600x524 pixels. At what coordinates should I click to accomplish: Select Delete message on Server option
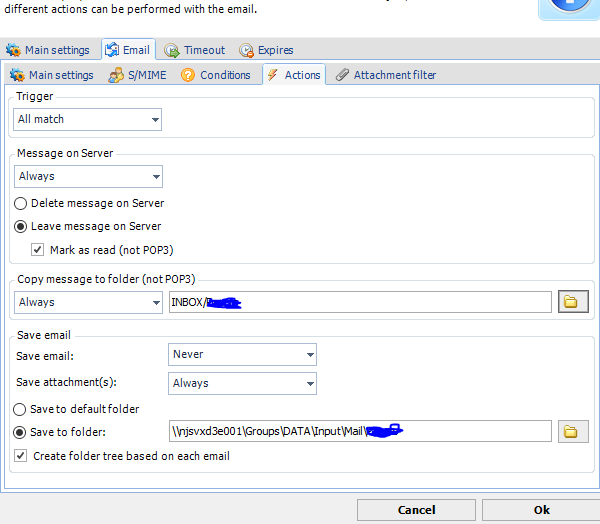pyautogui.click(x=22, y=203)
